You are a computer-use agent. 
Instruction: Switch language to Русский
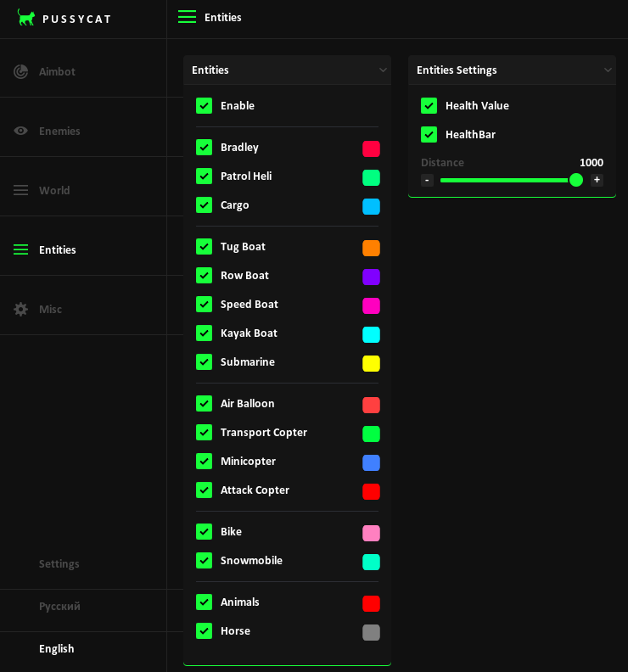(59, 606)
